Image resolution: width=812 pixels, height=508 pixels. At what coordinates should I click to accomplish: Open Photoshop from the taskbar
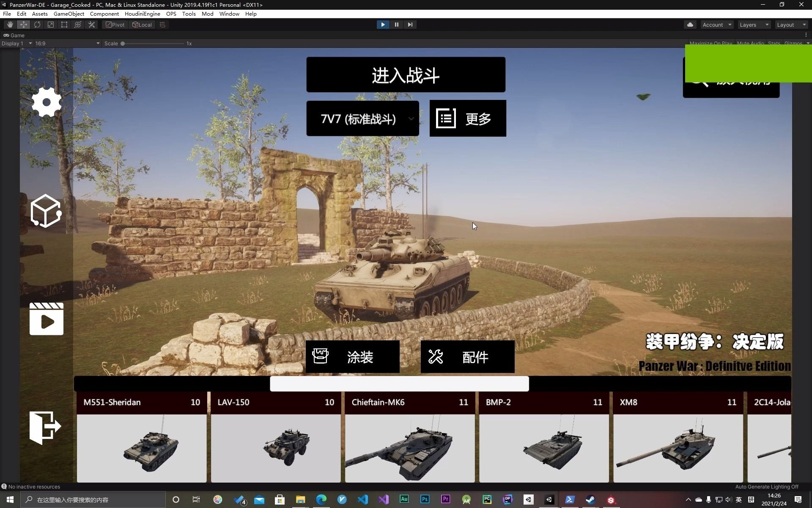pos(425,500)
